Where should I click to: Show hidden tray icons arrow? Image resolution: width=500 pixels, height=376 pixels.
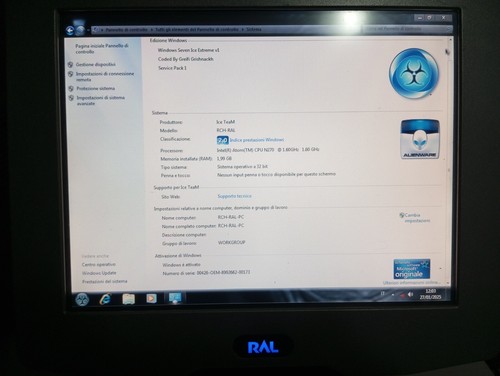click(393, 295)
